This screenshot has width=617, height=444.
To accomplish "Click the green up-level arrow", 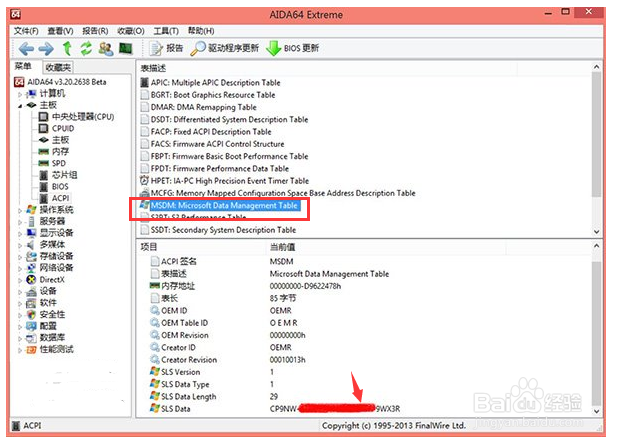I will pyautogui.click(x=67, y=48).
